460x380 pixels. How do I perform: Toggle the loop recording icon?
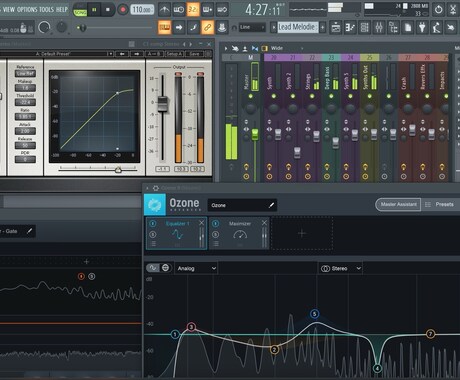(222, 10)
